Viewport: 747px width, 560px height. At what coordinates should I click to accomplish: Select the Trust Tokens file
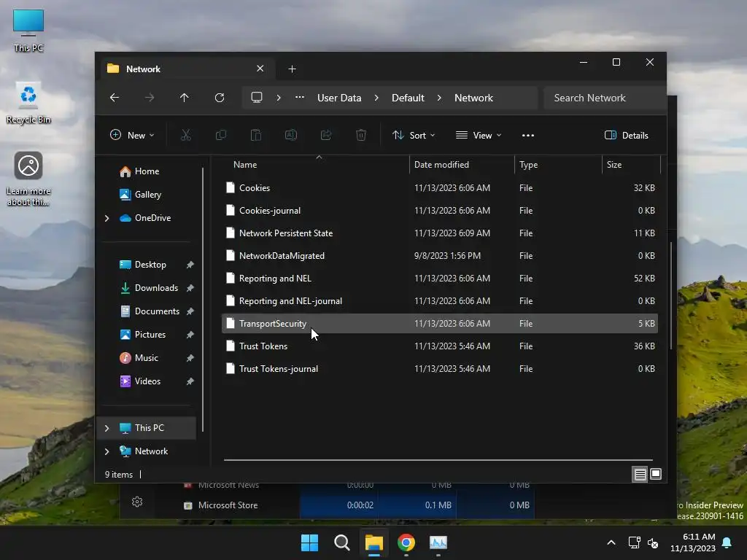[440, 346]
